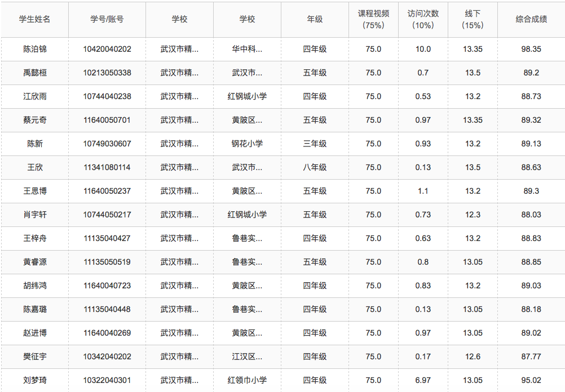This screenshot has width=565, height=392.
Task: Click student name 陈嘉璐
Action: coord(35,309)
